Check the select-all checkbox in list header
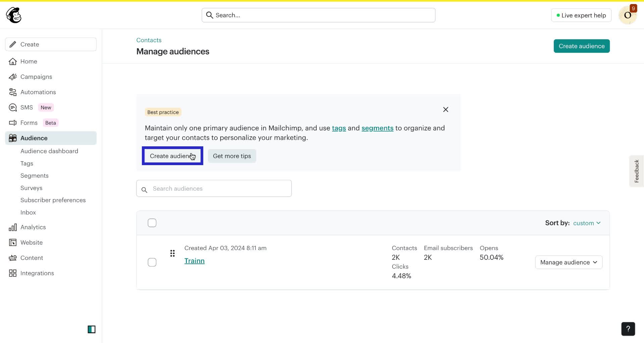The height and width of the screenshot is (343, 644). click(x=152, y=223)
